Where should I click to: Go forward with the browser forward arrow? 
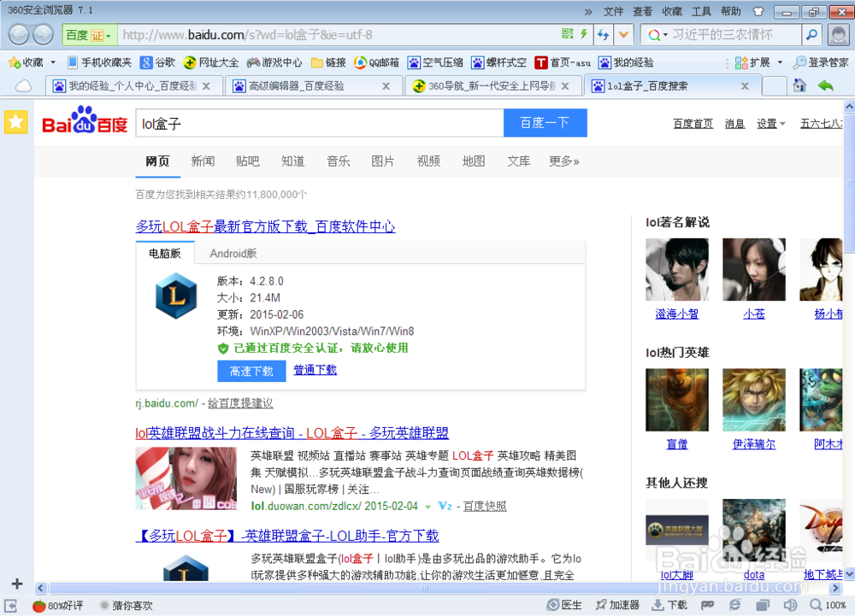point(43,35)
